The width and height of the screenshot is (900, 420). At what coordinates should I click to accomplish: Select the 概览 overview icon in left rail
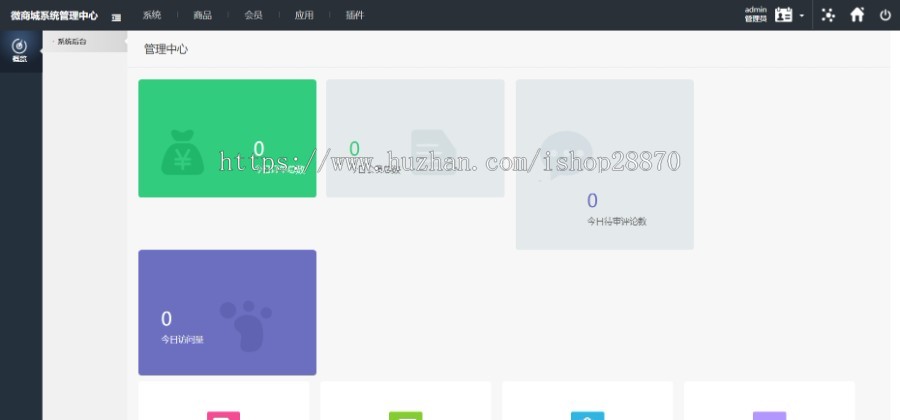point(20,50)
